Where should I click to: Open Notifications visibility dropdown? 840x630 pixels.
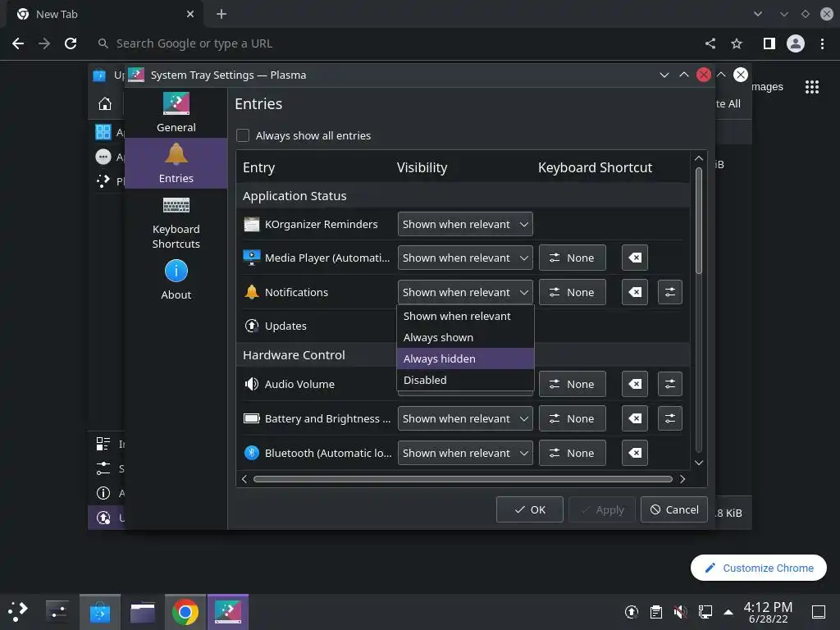tap(465, 292)
